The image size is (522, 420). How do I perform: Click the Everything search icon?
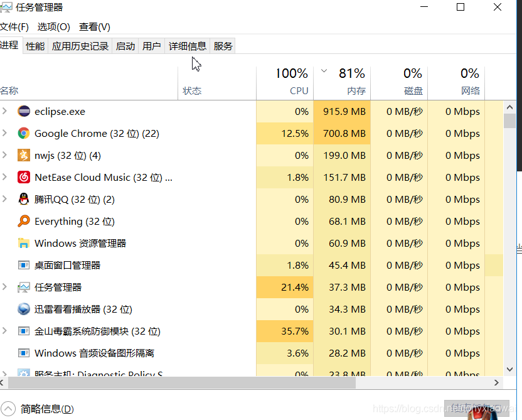(x=24, y=221)
